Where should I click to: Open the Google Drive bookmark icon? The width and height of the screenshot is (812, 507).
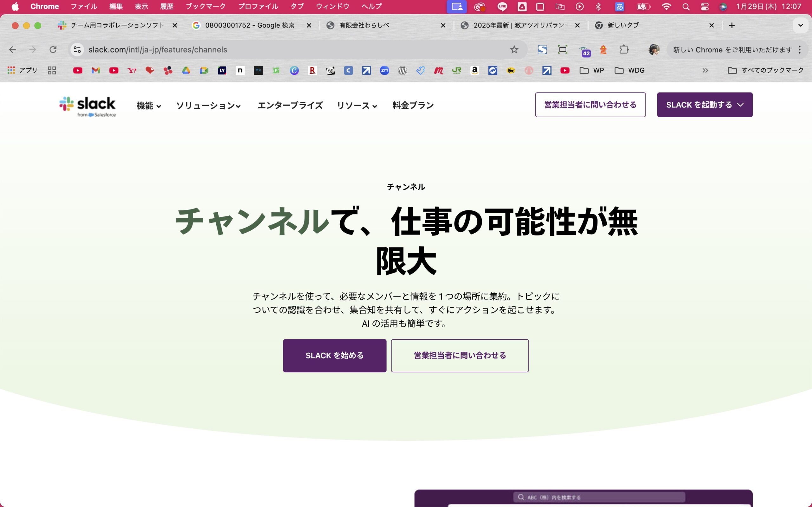pyautogui.click(x=186, y=70)
